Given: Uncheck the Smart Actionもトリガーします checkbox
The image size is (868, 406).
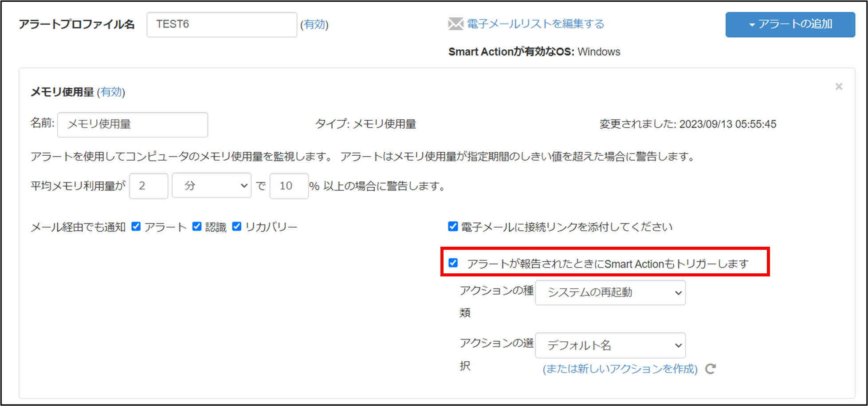Looking at the screenshot, I should (x=453, y=263).
